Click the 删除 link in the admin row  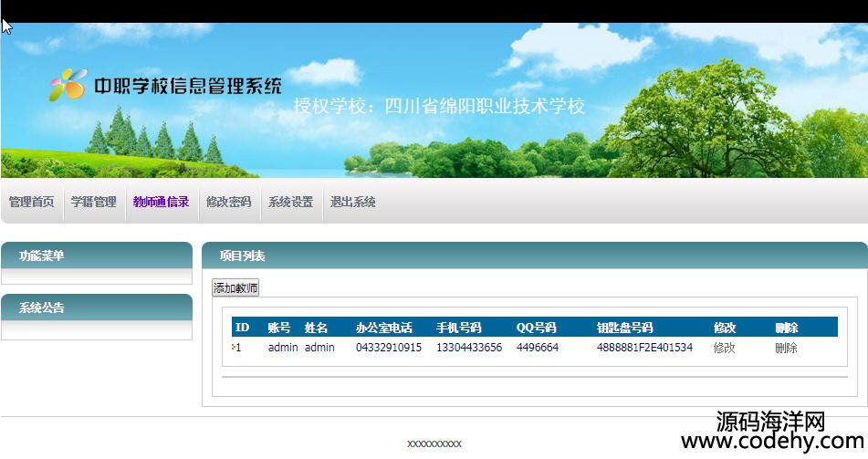pyautogui.click(x=786, y=348)
